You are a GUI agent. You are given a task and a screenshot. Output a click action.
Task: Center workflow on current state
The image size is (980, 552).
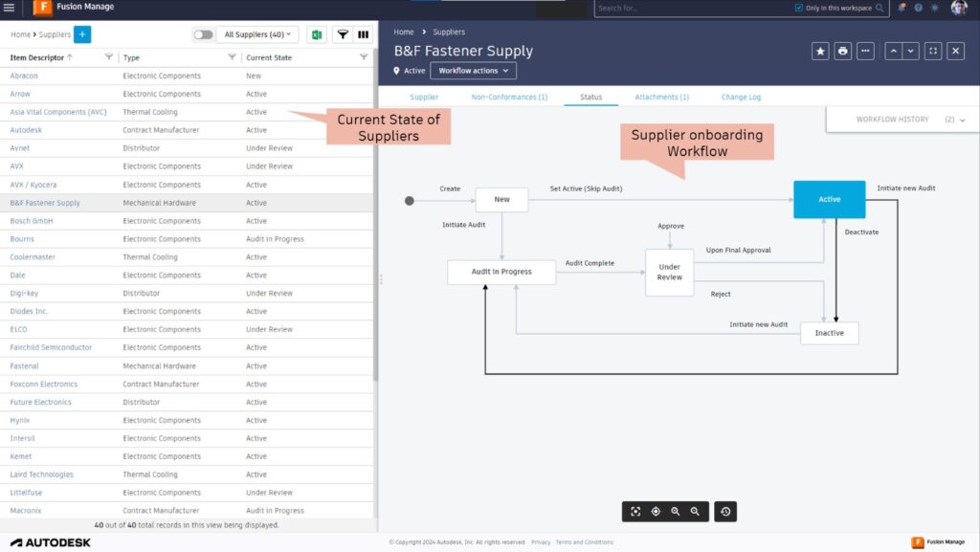tap(656, 512)
